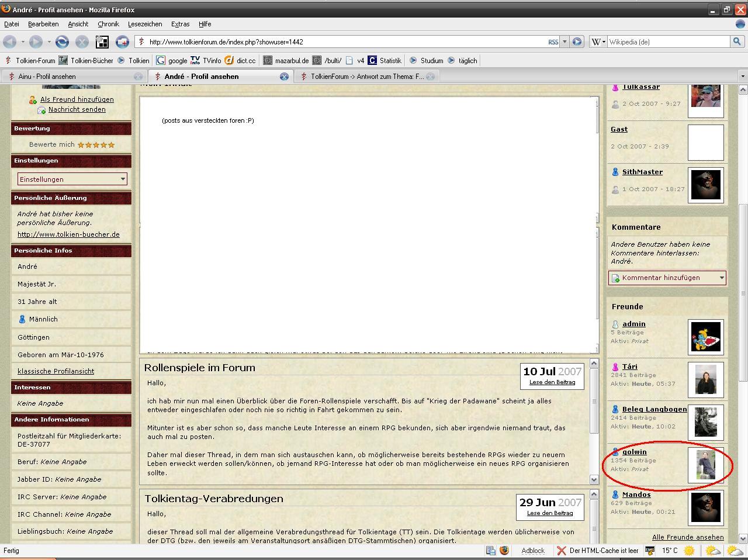This screenshot has width=748, height=560.
Task: Rate with the Bewerte mich stars
Action: pos(96,144)
